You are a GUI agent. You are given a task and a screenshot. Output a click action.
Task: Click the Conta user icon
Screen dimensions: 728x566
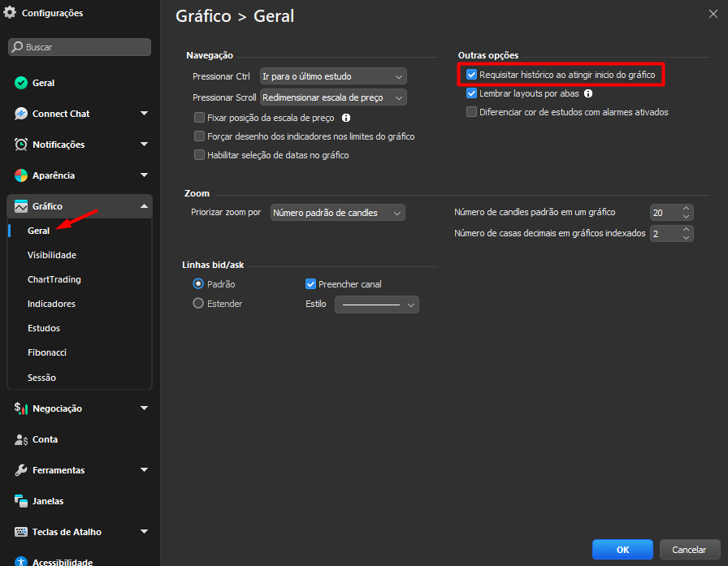point(21,439)
